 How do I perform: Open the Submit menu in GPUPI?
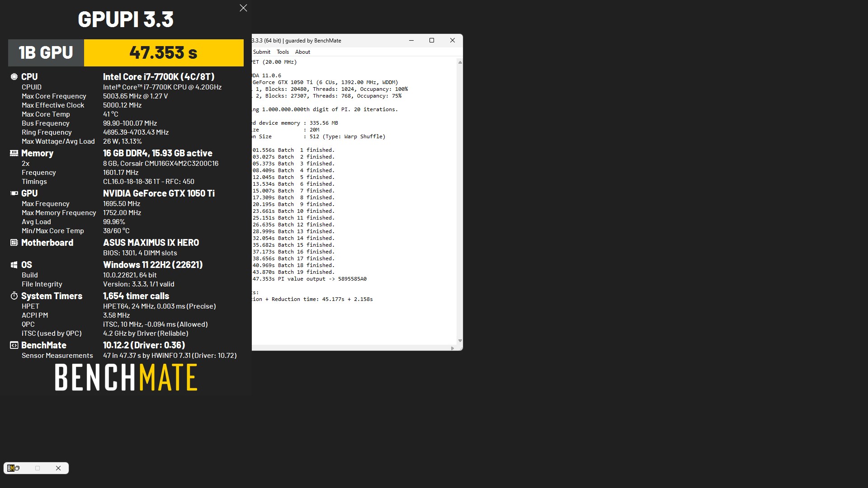[262, 52]
